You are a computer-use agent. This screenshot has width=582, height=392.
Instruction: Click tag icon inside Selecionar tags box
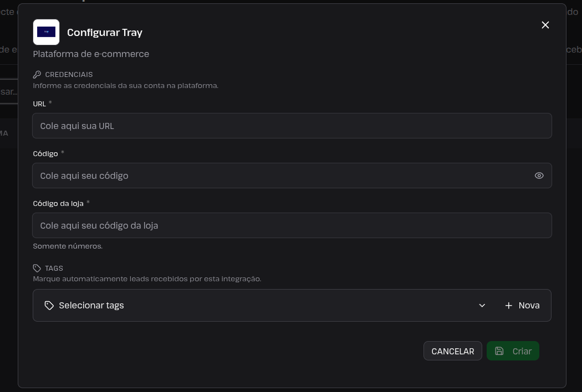[49, 305]
